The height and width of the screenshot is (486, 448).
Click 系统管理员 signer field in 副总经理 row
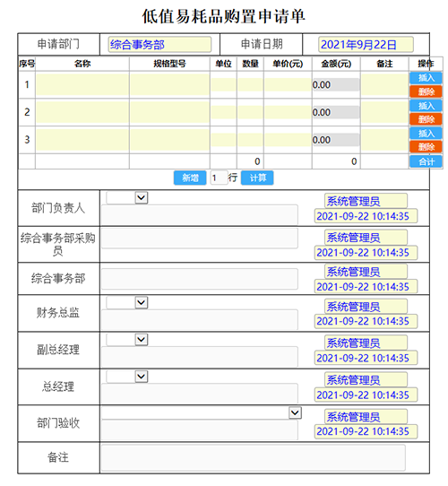(366, 343)
